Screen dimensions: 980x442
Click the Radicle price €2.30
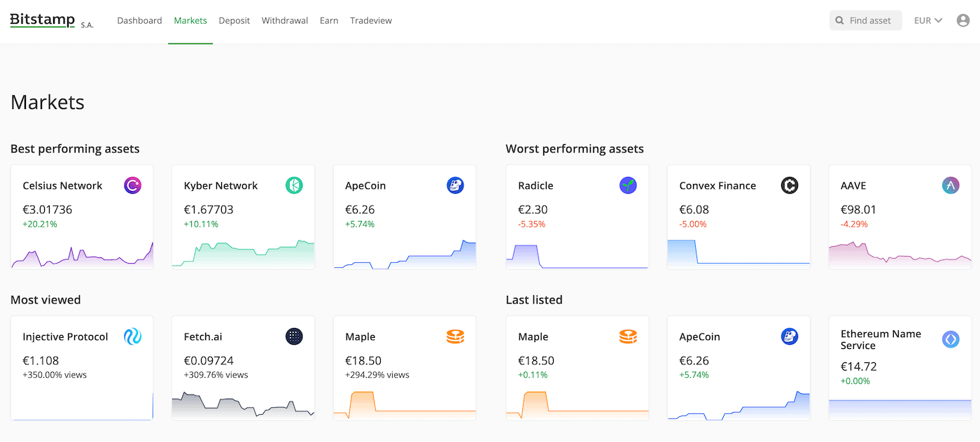pyautogui.click(x=533, y=209)
